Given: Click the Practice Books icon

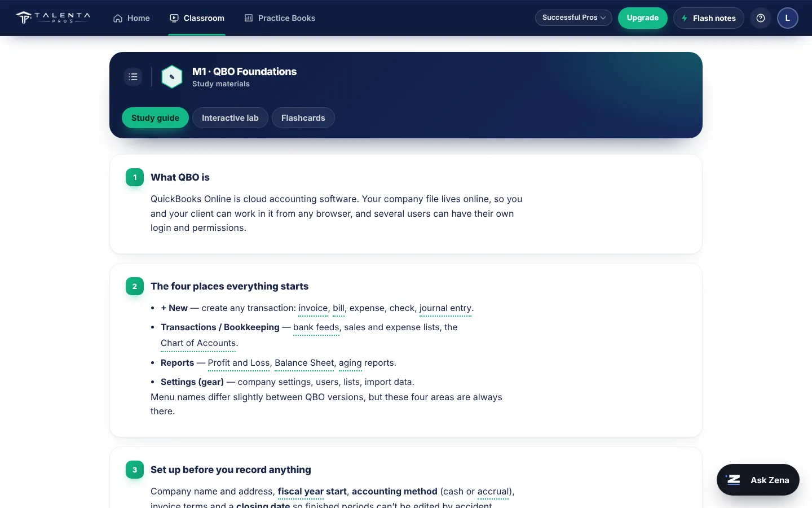Looking at the screenshot, I should pyautogui.click(x=249, y=18).
